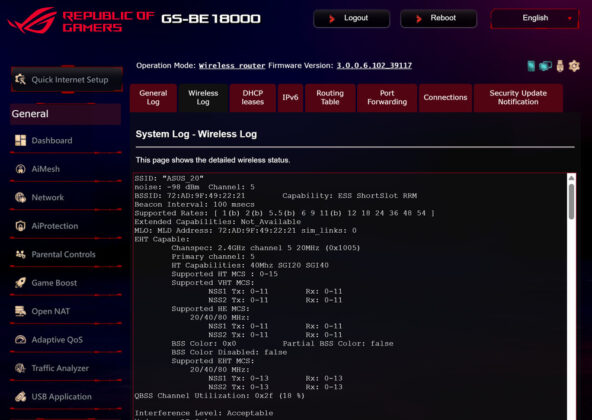The width and height of the screenshot is (592, 420).
Task: Click the GS-BE18000 model name
Action: [x=211, y=19]
